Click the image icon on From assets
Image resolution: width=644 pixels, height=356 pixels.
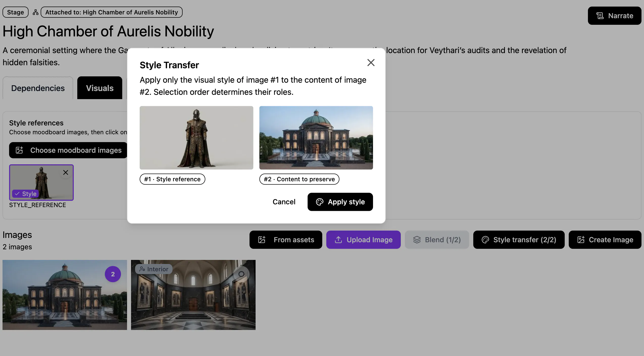262,240
